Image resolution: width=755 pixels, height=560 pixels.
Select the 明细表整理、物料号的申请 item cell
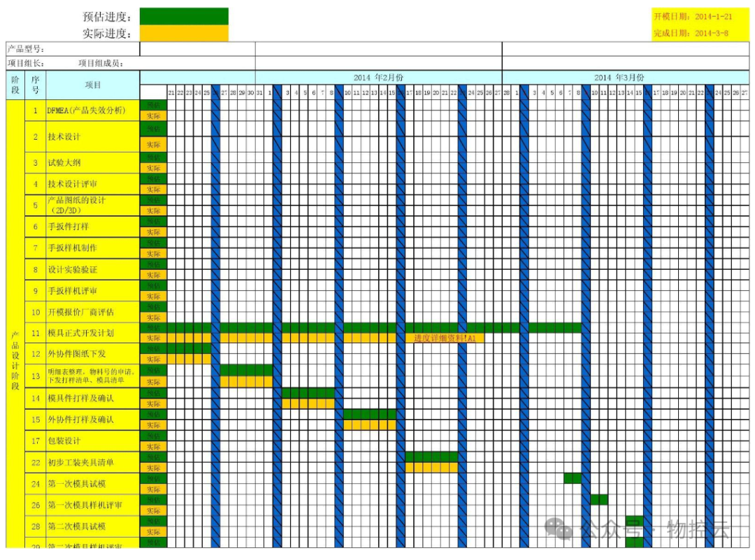pyautogui.click(x=93, y=376)
